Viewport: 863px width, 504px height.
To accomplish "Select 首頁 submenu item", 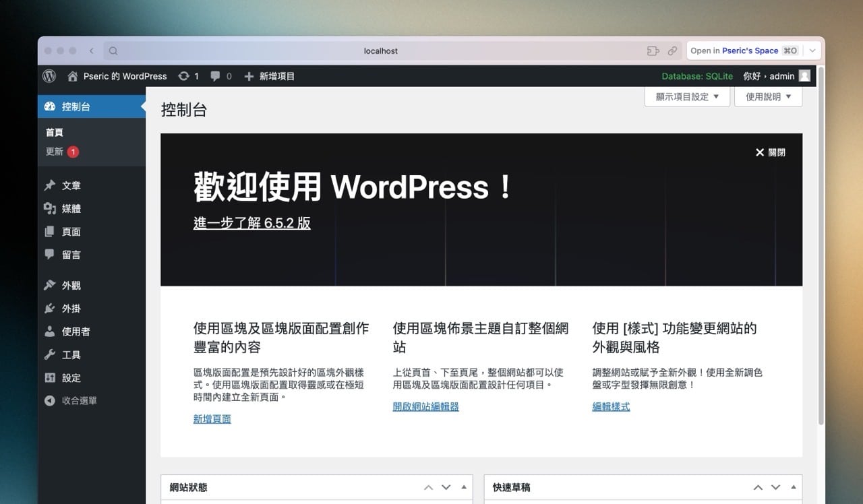I will pos(55,133).
